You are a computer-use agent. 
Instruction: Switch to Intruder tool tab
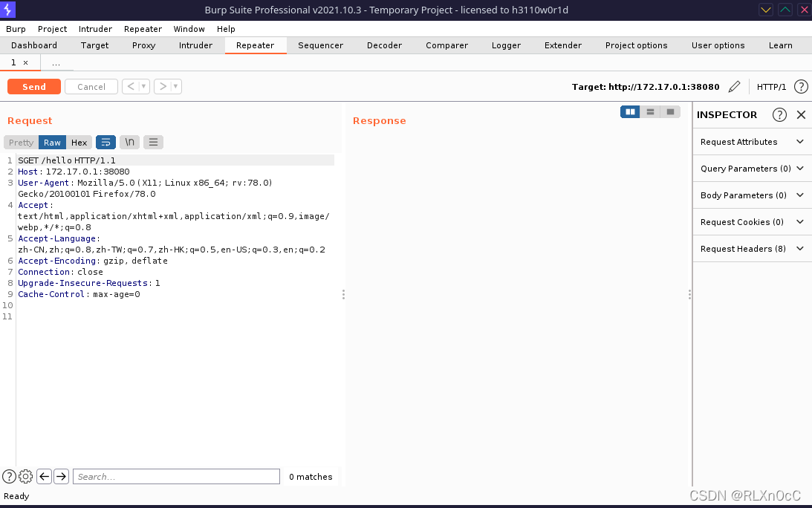(195, 45)
